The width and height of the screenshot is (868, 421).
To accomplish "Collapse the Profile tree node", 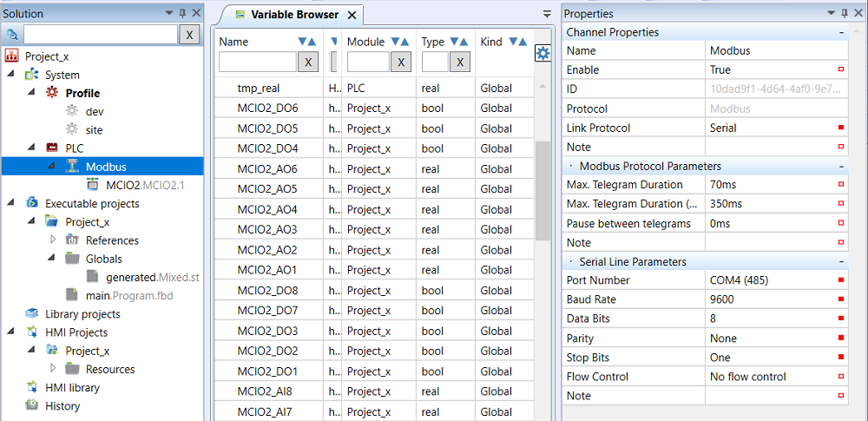I will (x=31, y=93).
